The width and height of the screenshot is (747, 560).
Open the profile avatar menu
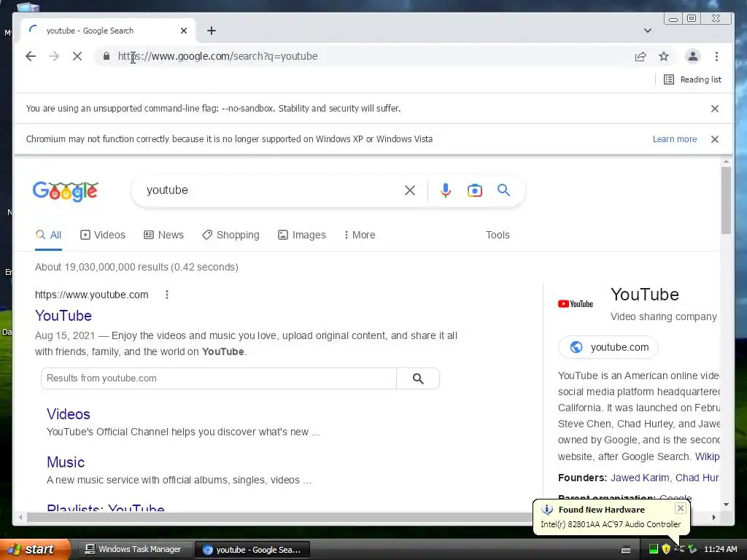pyautogui.click(x=693, y=56)
